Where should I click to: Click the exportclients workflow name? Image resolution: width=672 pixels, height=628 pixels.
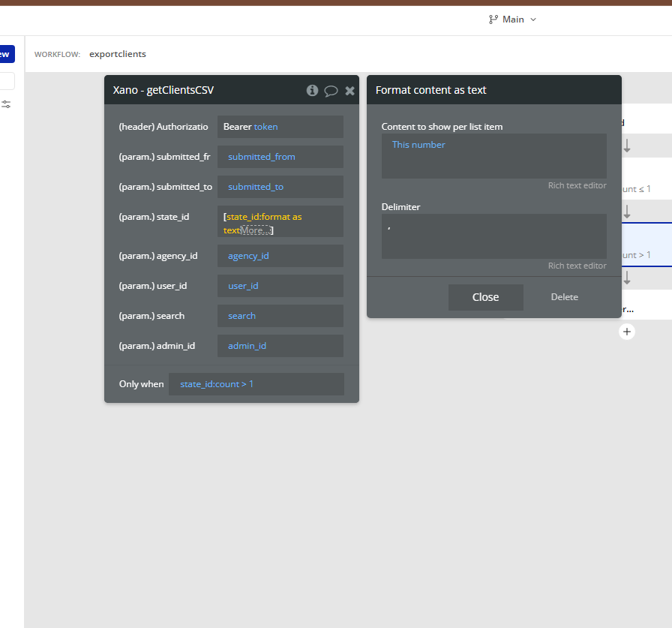click(x=118, y=54)
